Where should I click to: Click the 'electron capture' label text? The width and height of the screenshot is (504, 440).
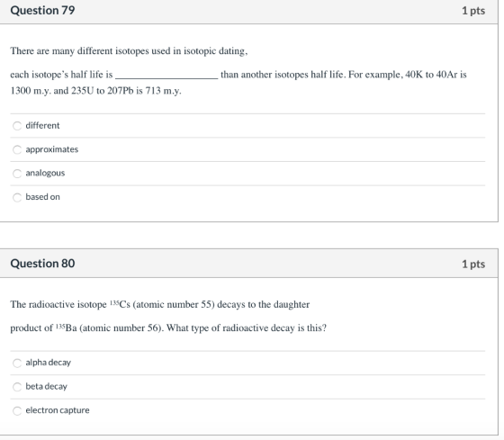(58, 410)
